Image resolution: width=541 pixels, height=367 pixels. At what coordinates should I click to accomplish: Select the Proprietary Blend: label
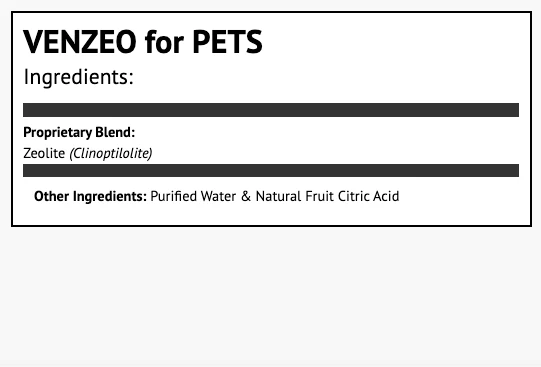[x=79, y=132]
